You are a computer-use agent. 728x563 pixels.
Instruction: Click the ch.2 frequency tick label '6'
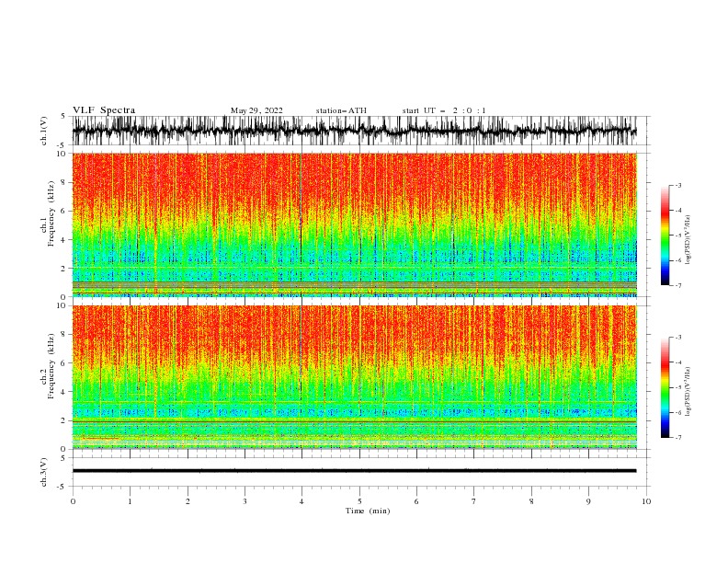click(x=64, y=362)
